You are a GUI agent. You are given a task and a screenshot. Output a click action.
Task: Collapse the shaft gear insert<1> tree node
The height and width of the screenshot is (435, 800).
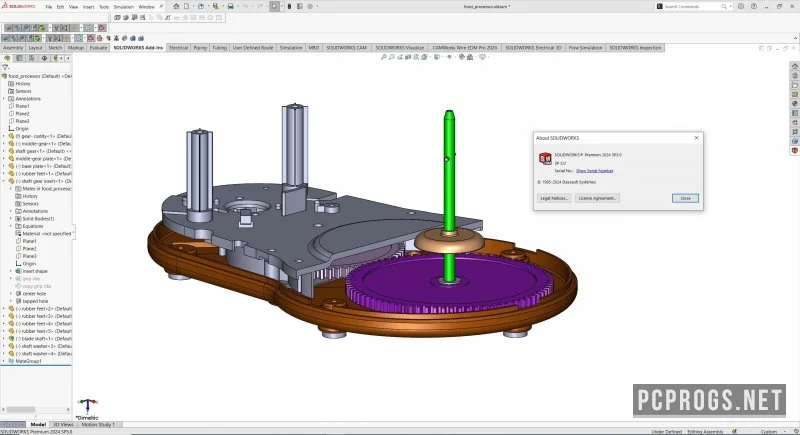[4, 181]
